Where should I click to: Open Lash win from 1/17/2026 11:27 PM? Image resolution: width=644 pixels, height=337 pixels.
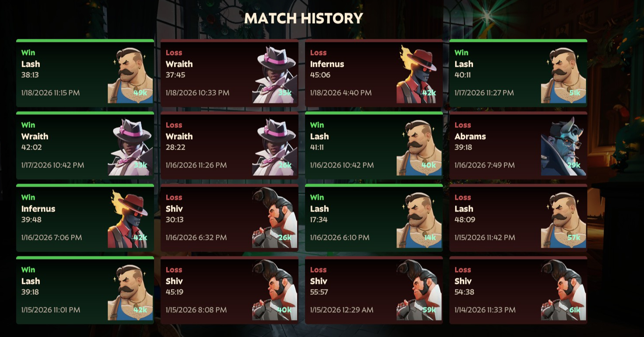pyautogui.click(x=518, y=73)
